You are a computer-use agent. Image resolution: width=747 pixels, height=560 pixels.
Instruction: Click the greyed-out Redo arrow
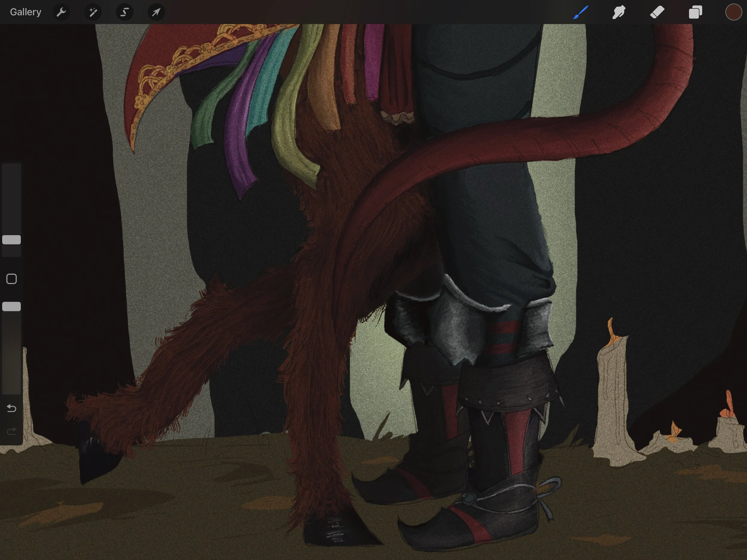click(11, 431)
